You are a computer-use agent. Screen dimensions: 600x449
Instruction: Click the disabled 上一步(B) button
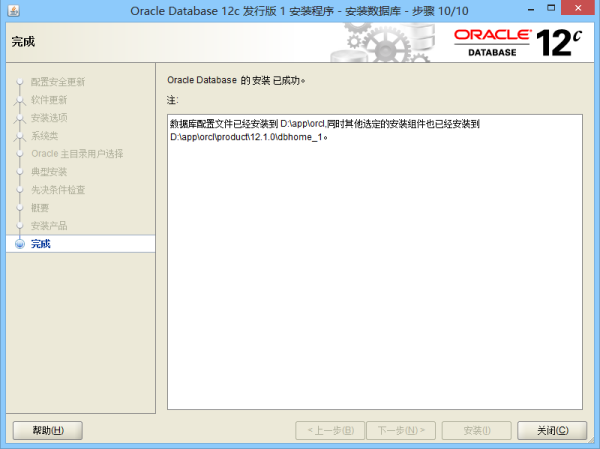[330, 431]
